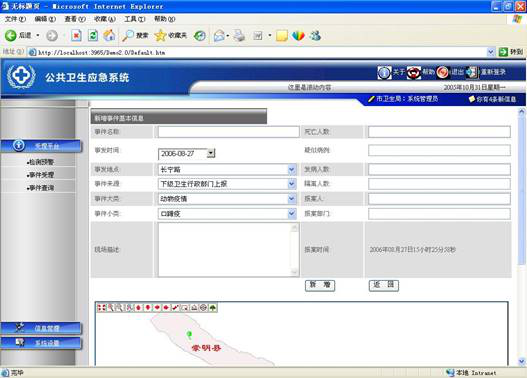Click the 关于 about info icon

pyautogui.click(x=384, y=72)
